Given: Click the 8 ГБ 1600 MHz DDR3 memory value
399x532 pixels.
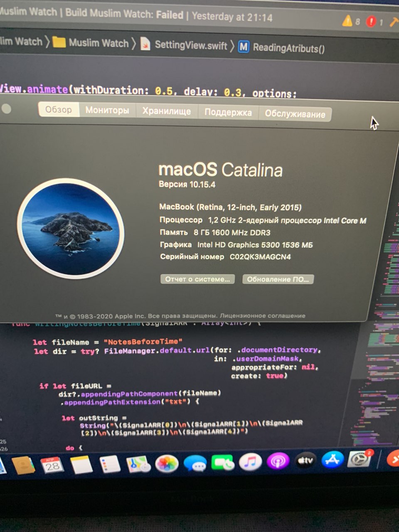Looking at the screenshot, I should (x=232, y=232).
